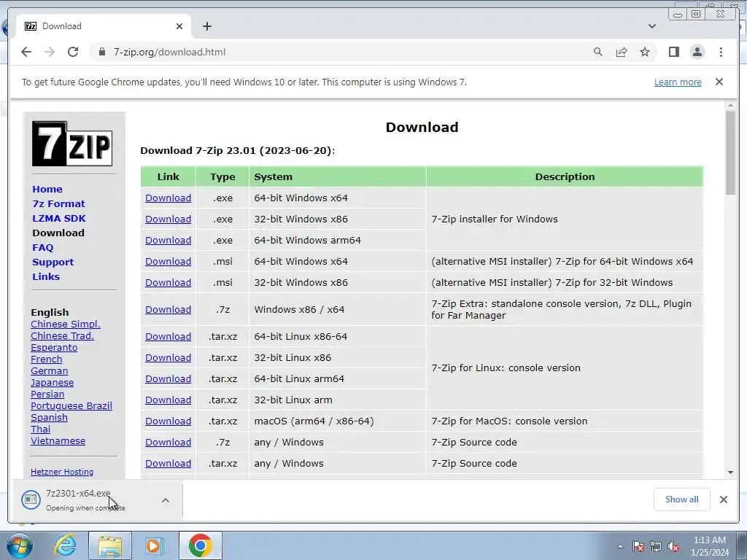Open Windows Explorer from the taskbar
The height and width of the screenshot is (560, 747).
pyautogui.click(x=110, y=545)
